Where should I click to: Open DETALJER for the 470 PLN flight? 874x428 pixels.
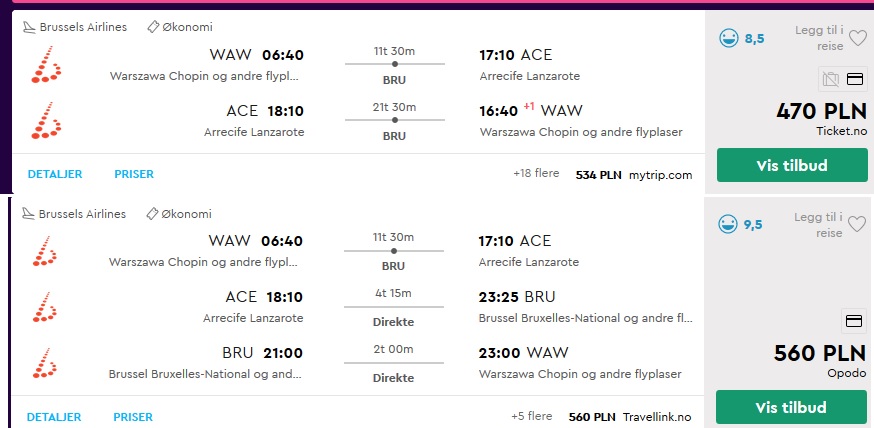(x=55, y=174)
